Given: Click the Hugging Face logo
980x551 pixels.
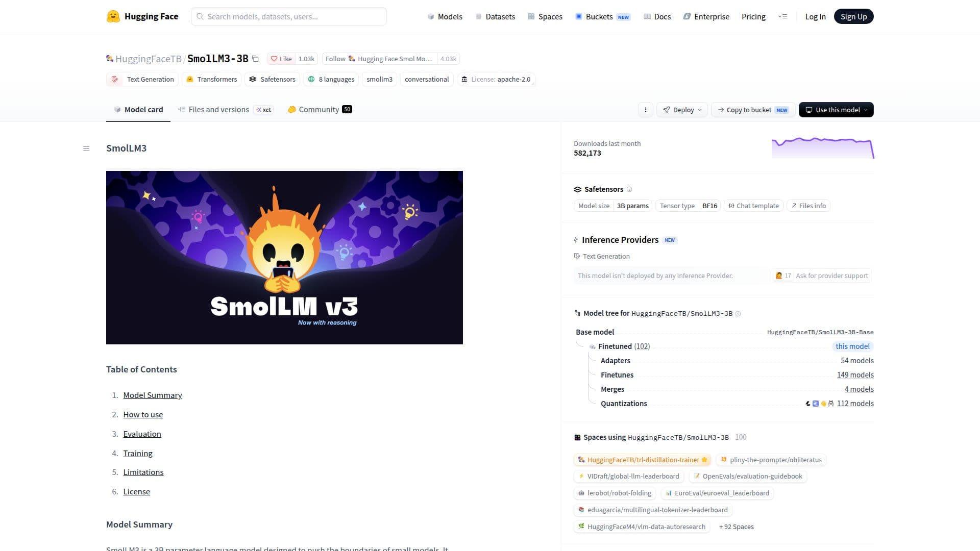Looking at the screenshot, I should (x=142, y=16).
